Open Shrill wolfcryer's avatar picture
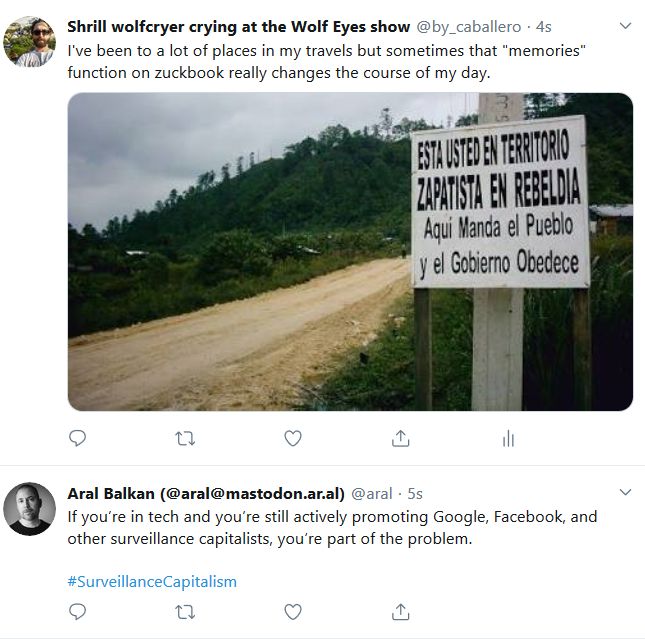Viewport: 645px width, 639px height. point(29,42)
